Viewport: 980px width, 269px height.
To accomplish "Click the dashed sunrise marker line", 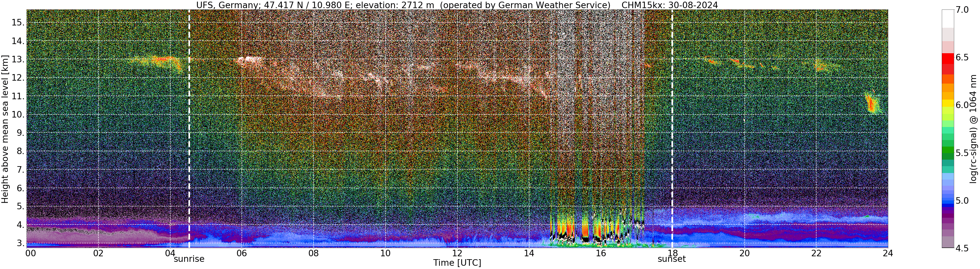I will click(189, 129).
